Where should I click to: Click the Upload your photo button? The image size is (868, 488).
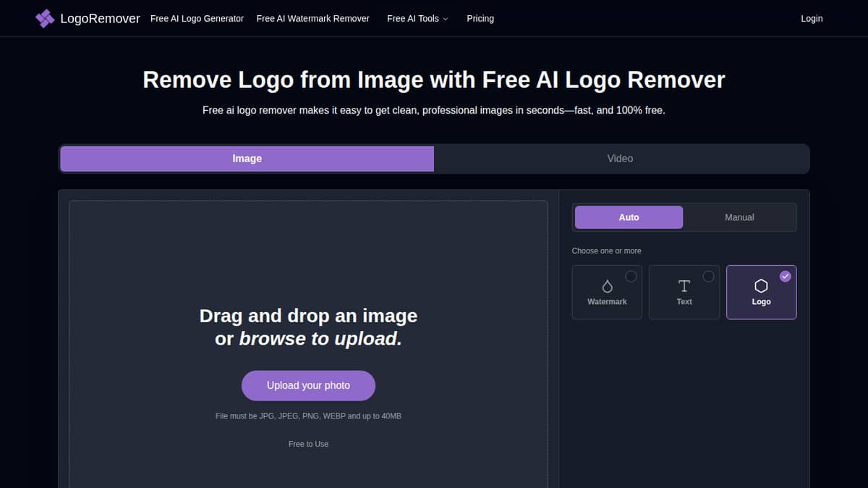[x=308, y=385]
